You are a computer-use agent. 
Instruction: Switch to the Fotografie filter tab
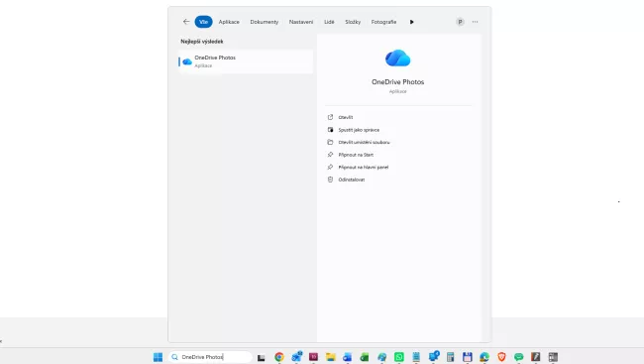tap(383, 22)
